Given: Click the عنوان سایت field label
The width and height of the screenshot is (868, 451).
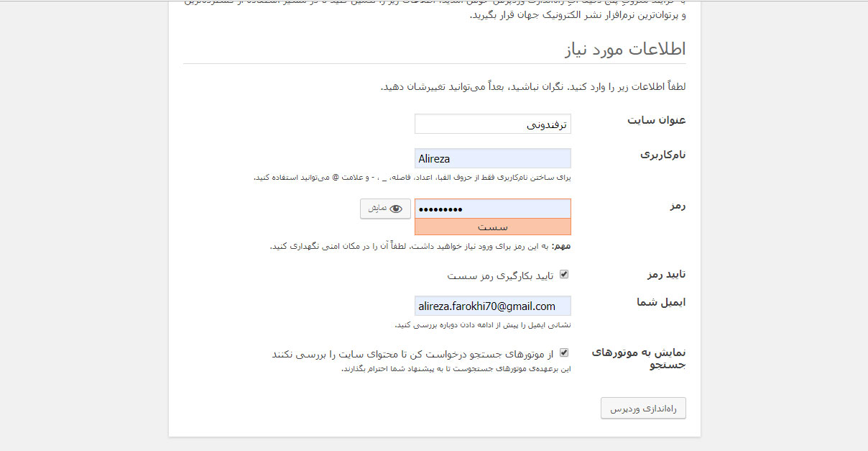Looking at the screenshot, I should pyautogui.click(x=656, y=120).
